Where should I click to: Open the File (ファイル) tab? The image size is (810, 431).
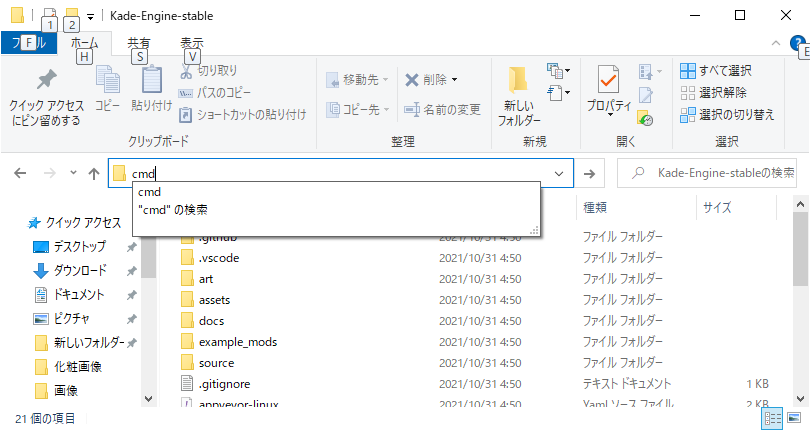coord(29,43)
